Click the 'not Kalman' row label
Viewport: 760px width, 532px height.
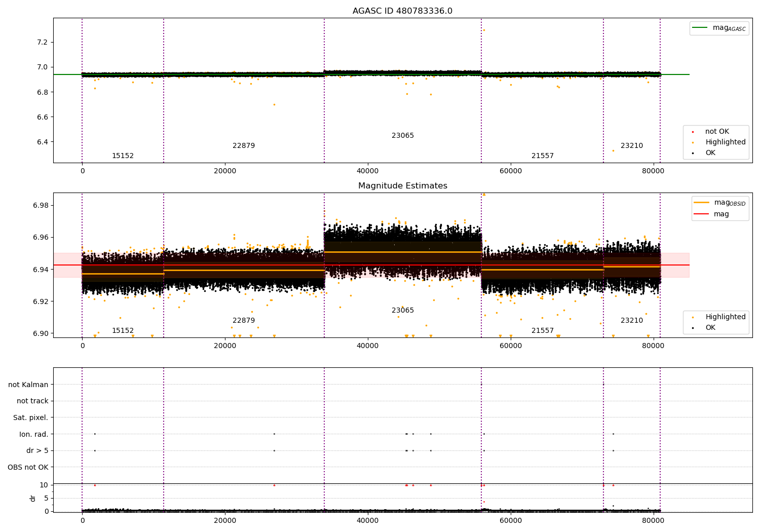pyautogui.click(x=28, y=385)
